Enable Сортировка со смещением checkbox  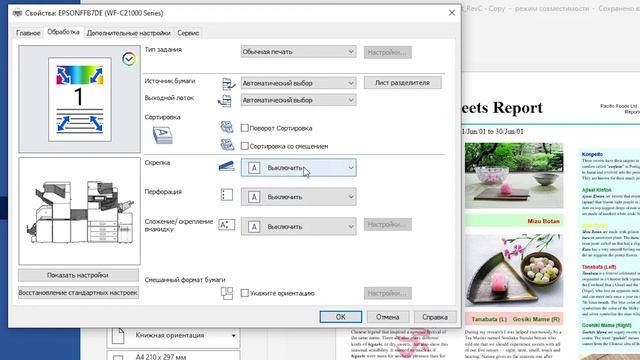coord(244,146)
